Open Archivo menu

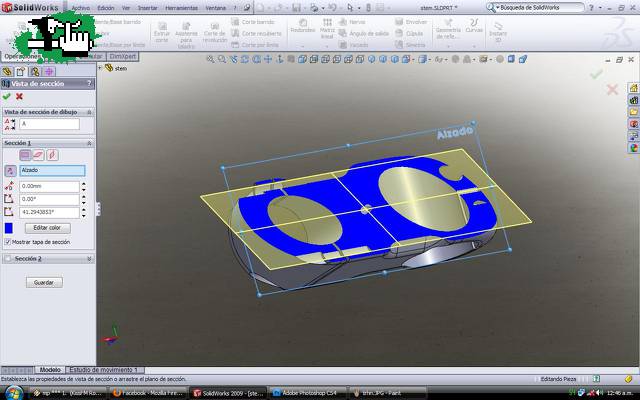80,8
